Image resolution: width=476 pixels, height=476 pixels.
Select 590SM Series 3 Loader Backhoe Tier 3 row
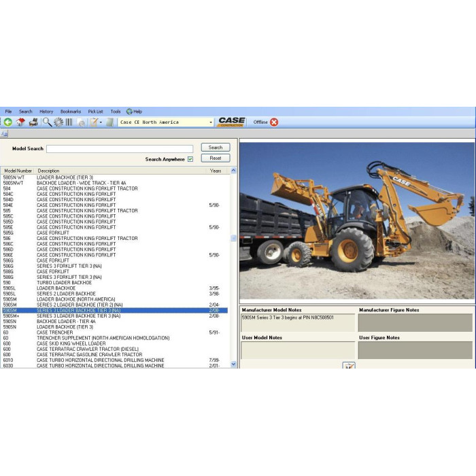tap(115, 310)
